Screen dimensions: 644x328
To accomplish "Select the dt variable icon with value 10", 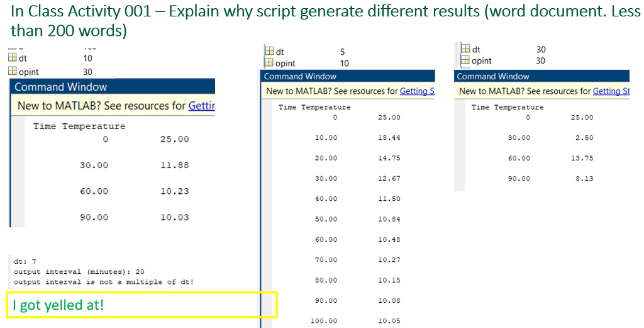I will tap(13, 57).
